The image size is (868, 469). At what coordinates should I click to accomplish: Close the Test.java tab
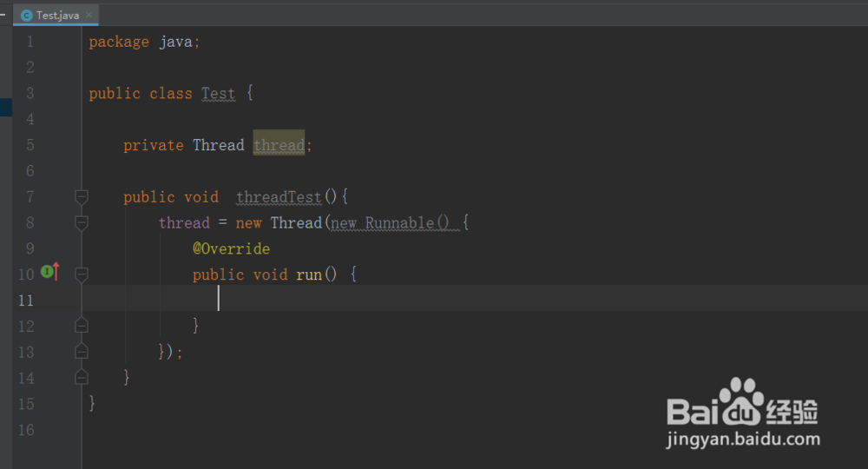[89, 15]
